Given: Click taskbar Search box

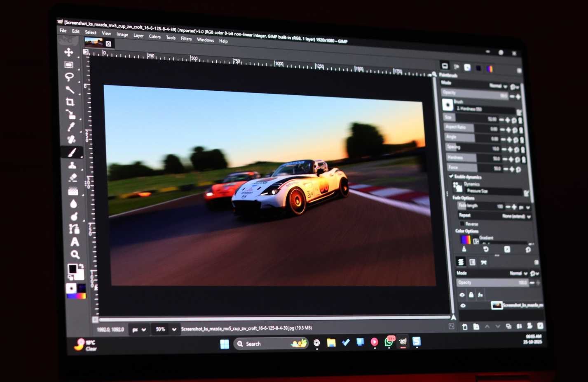Looking at the screenshot, I should [271, 344].
